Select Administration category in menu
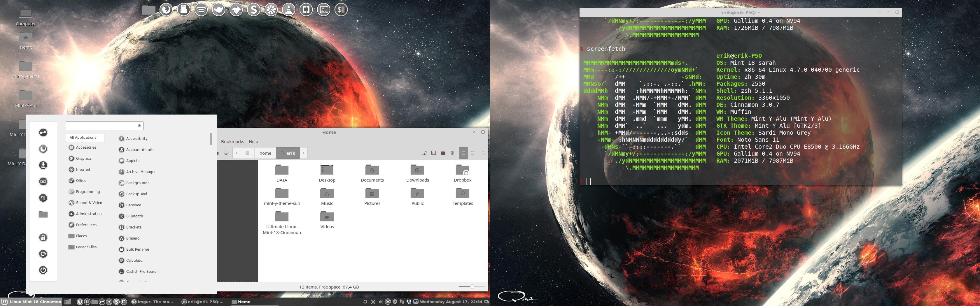Screen dimensions: 980x306 pyautogui.click(x=85, y=214)
